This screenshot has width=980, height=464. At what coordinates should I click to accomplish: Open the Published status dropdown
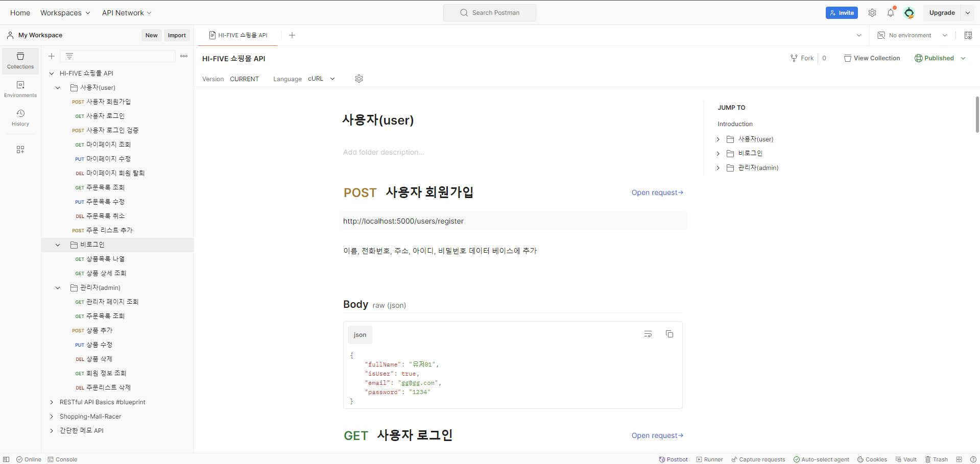pyautogui.click(x=963, y=58)
